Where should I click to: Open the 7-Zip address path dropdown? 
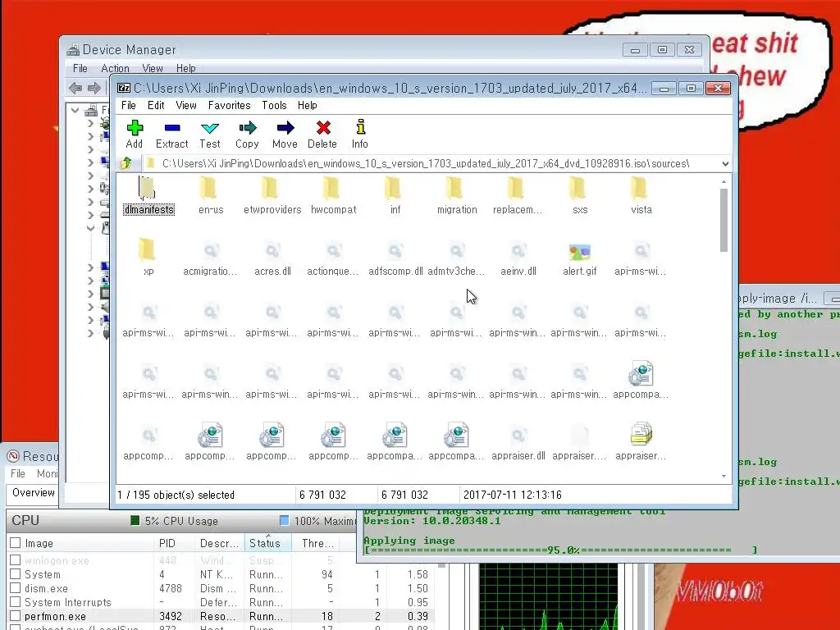(725, 163)
